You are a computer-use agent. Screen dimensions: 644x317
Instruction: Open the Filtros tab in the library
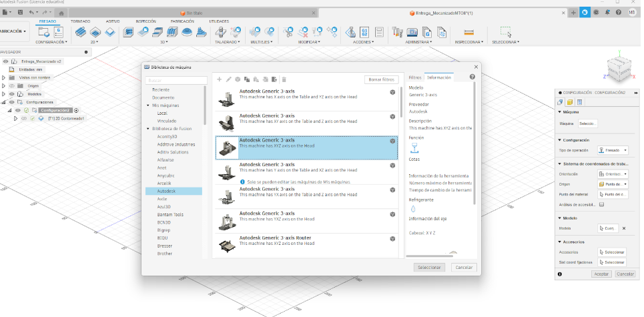pyautogui.click(x=414, y=77)
